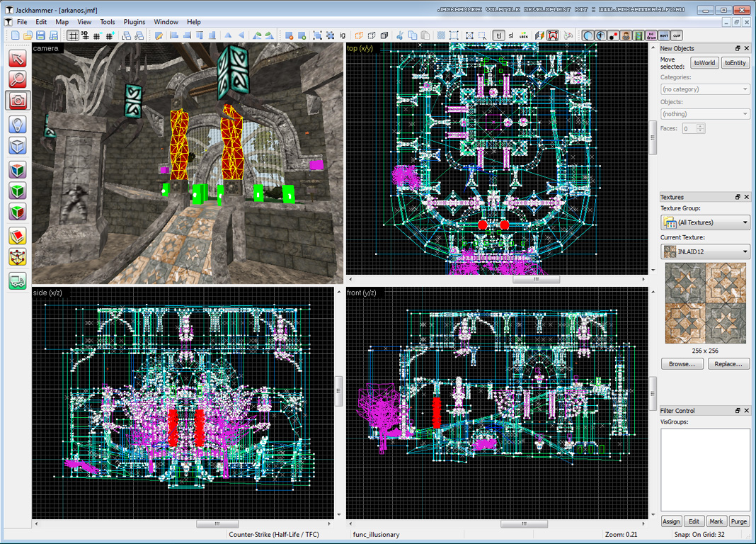
Task: Click the top view horizontal scrollbar thumb
Action: 536,279
